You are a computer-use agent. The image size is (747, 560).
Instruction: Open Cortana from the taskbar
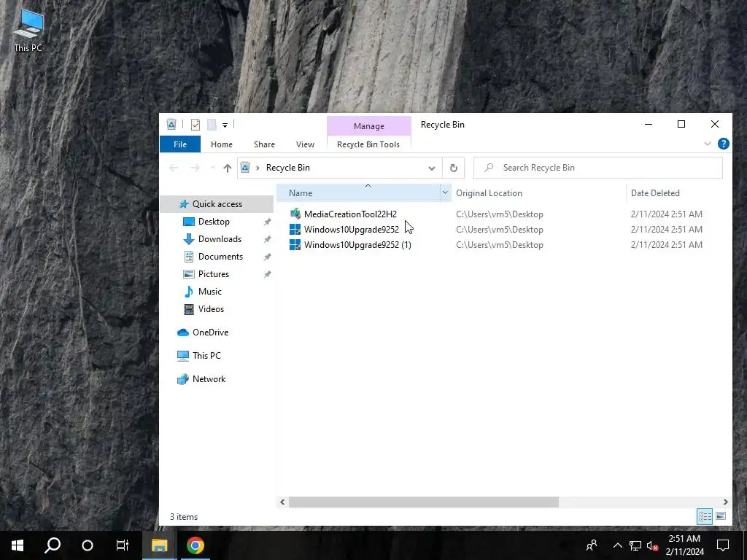pyautogui.click(x=88, y=545)
